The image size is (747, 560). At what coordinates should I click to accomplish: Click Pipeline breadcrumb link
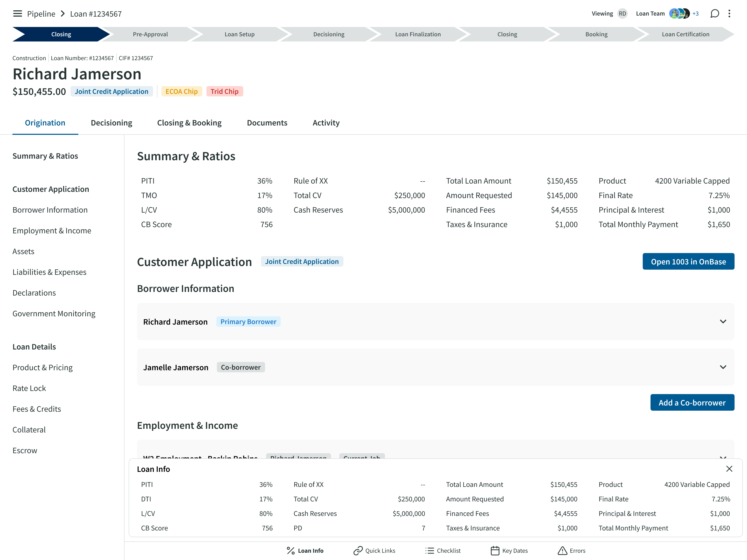(x=41, y=14)
